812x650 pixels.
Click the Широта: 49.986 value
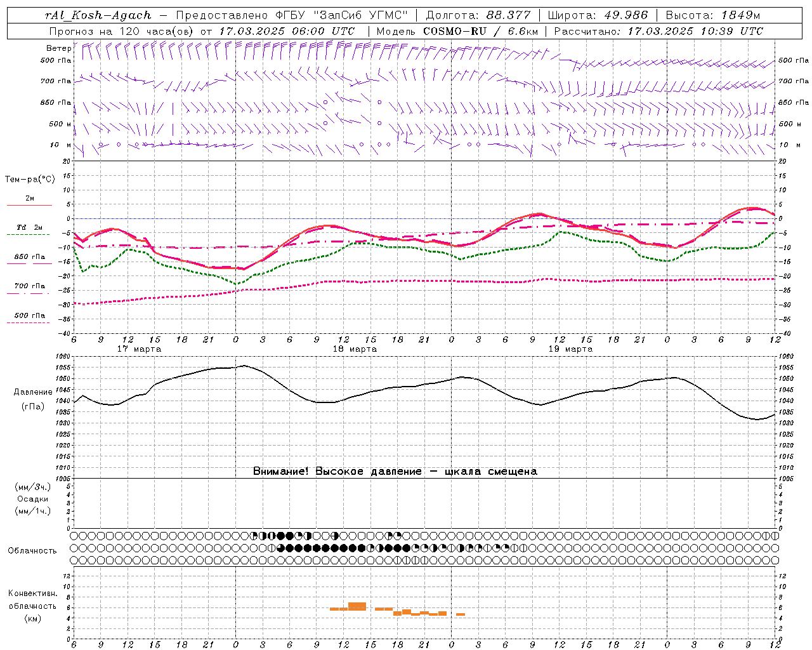[598, 15]
